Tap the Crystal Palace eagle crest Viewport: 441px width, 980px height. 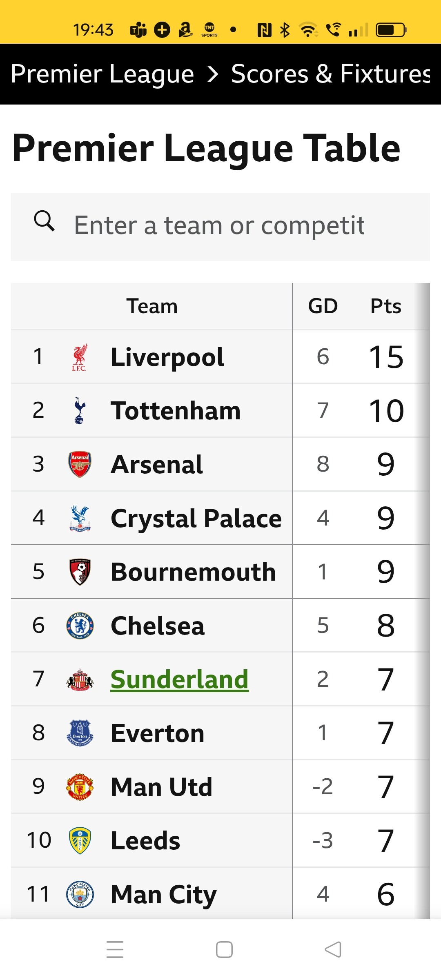coord(80,518)
